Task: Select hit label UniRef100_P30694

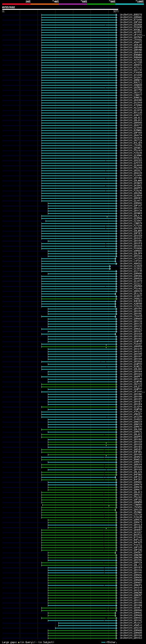Action: click(x=131, y=72)
